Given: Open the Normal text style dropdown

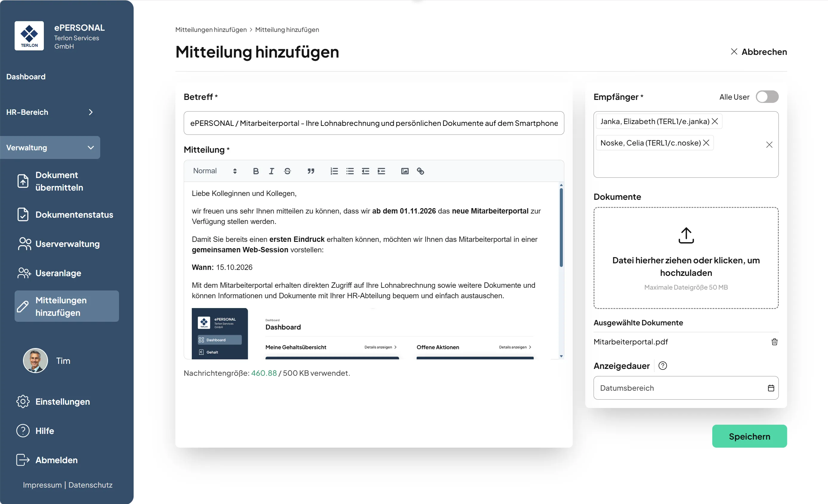Looking at the screenshot, I should pyautogui.click(x=215, y=171).
